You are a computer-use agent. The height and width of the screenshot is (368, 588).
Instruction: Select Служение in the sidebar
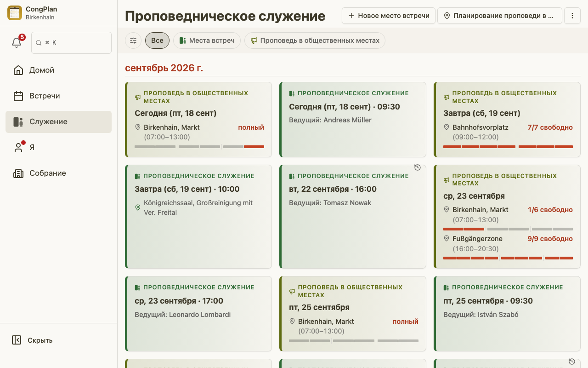point(58,122)
